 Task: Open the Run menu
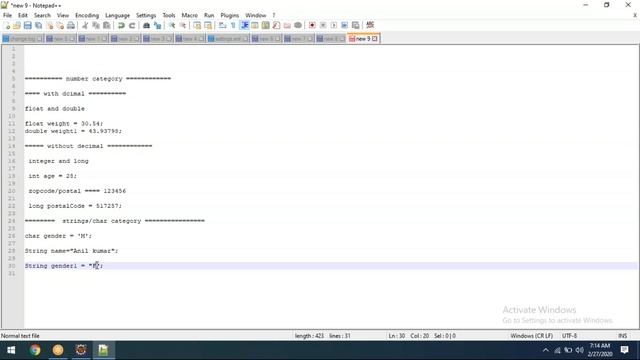click(x=209, y=15)
